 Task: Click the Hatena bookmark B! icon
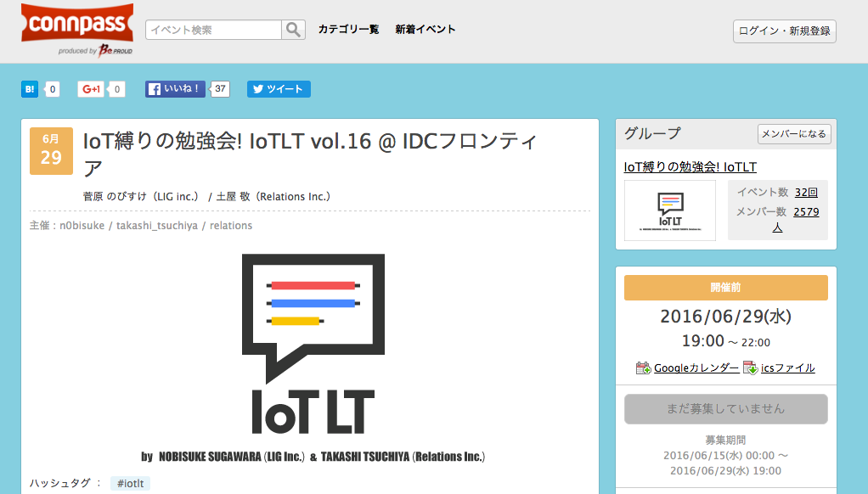[30, 89]
